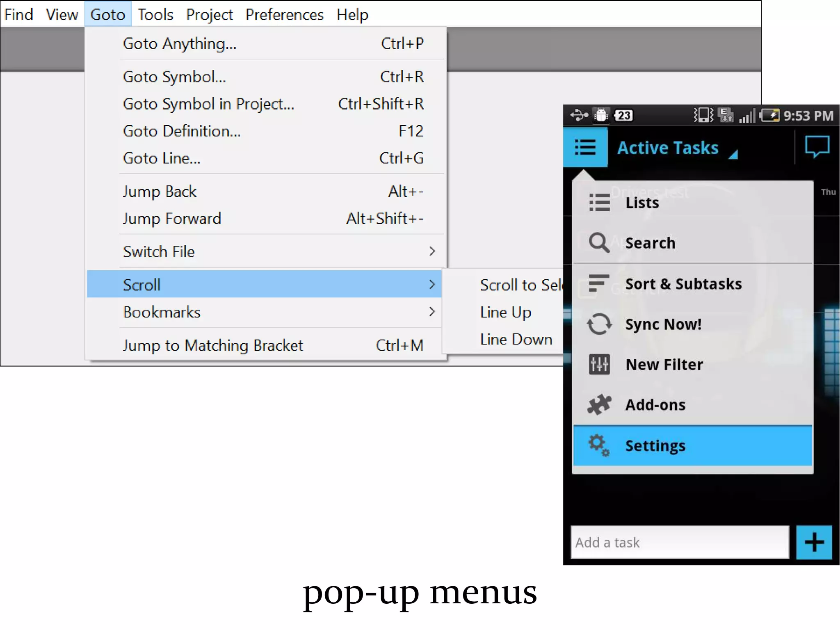Choose Goto Symbol in Project
Viewport: 840px width, 630px height.
[208, 104]
